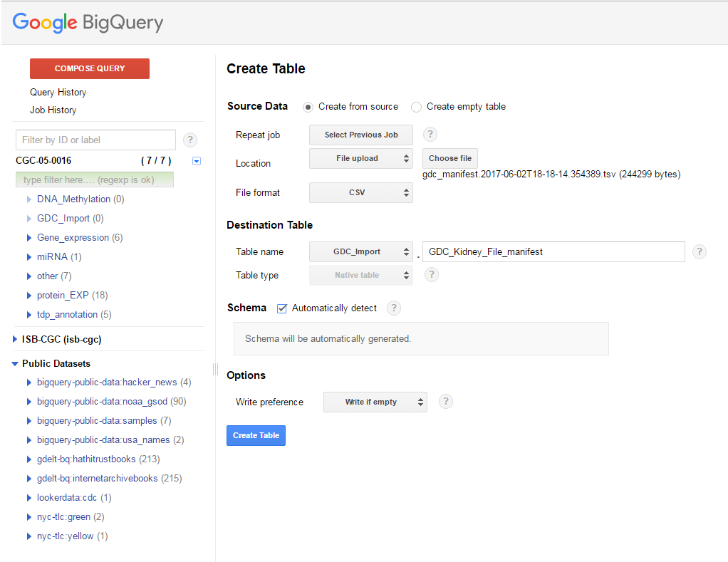
Task: Expand the other dataset
Action: pos(28,276)
